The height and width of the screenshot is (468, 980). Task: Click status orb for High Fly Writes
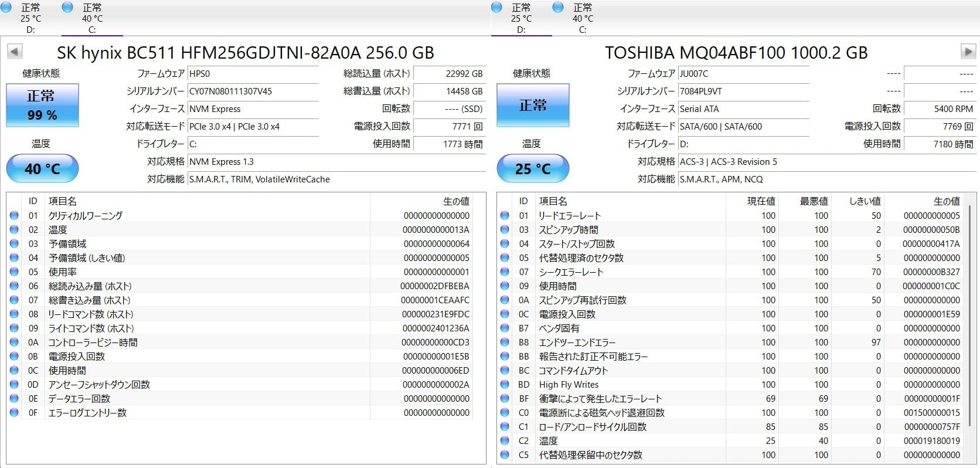point(505,385)
